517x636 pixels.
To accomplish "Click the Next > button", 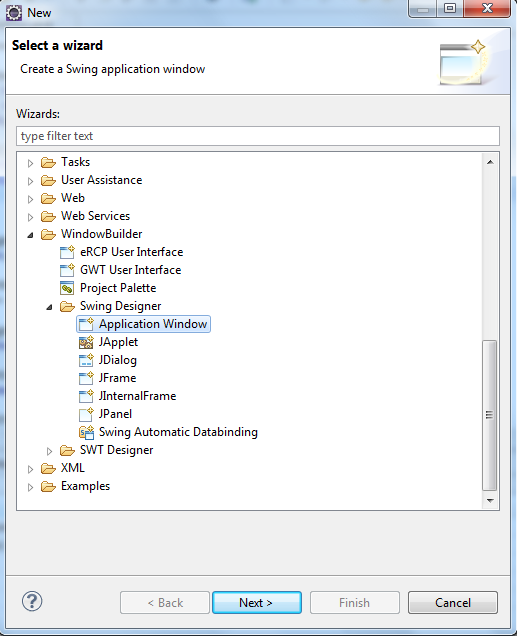I will (257, 602).
